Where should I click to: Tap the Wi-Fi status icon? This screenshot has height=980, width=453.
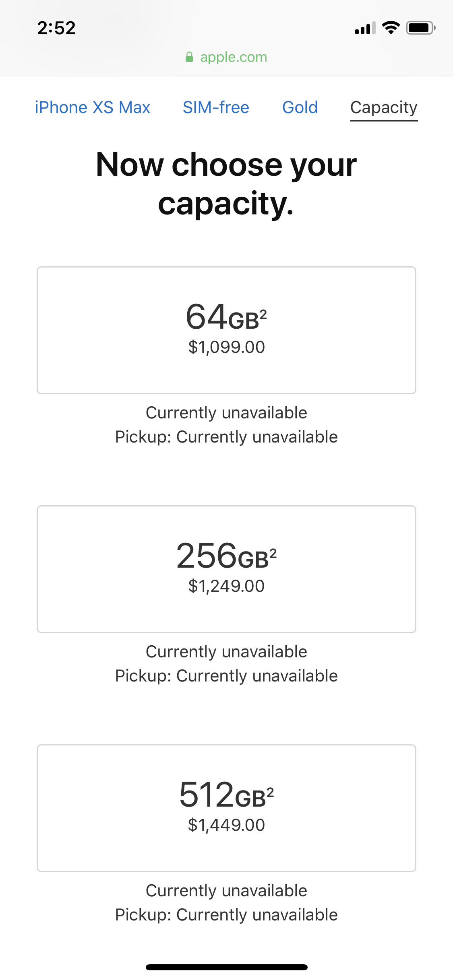coord(391,28)
